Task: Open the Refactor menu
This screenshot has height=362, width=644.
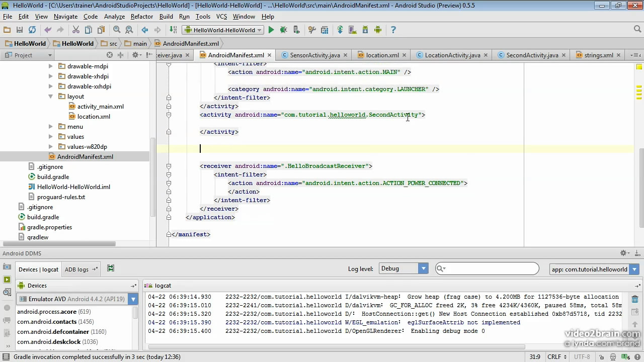Action: 141,17
